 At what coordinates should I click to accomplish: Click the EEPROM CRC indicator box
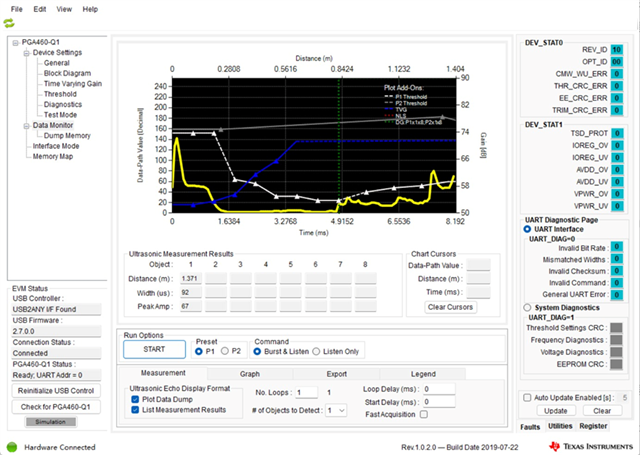pos(616,364)
